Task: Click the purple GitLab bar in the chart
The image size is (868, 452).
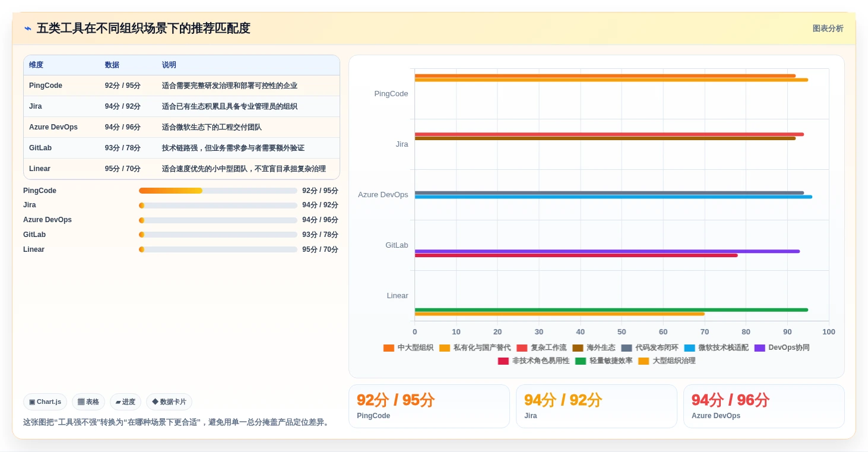Action: point(607,251)
